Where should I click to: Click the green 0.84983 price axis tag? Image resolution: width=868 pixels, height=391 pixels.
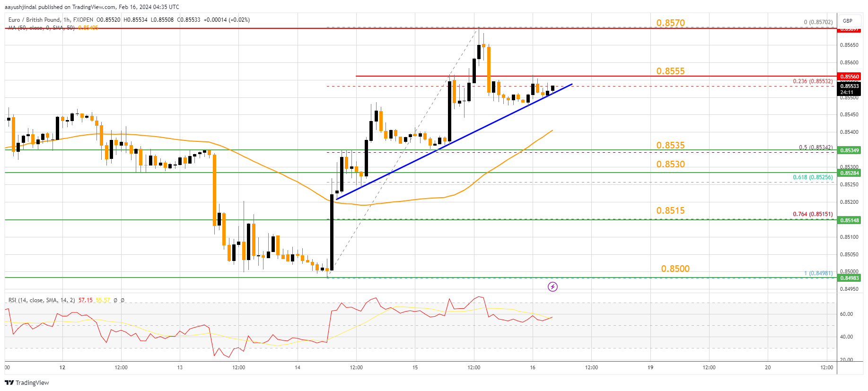(850, 278)
